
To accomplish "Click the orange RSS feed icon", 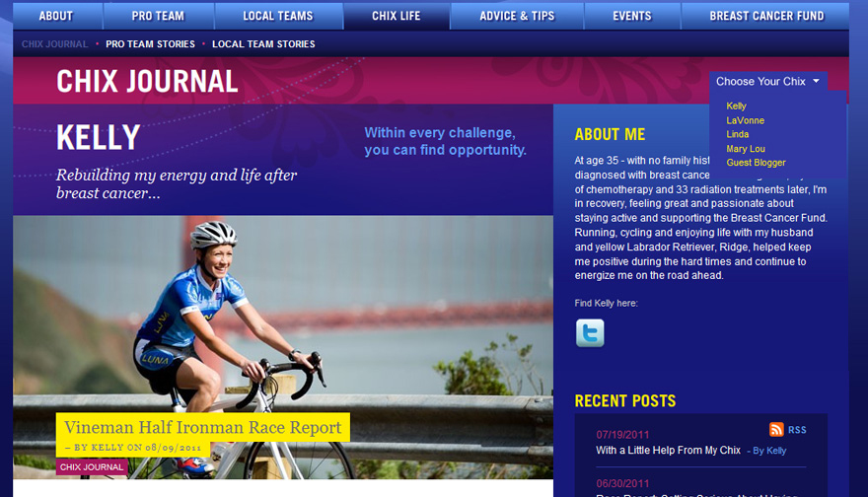I will pyautogui.click(x=776, y=430).
